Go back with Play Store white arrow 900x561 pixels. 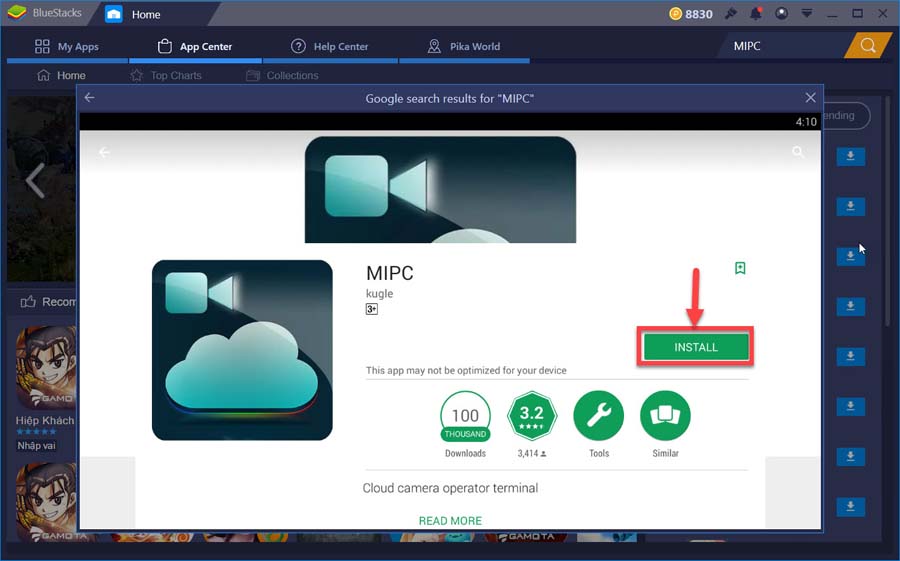point(104,152)
